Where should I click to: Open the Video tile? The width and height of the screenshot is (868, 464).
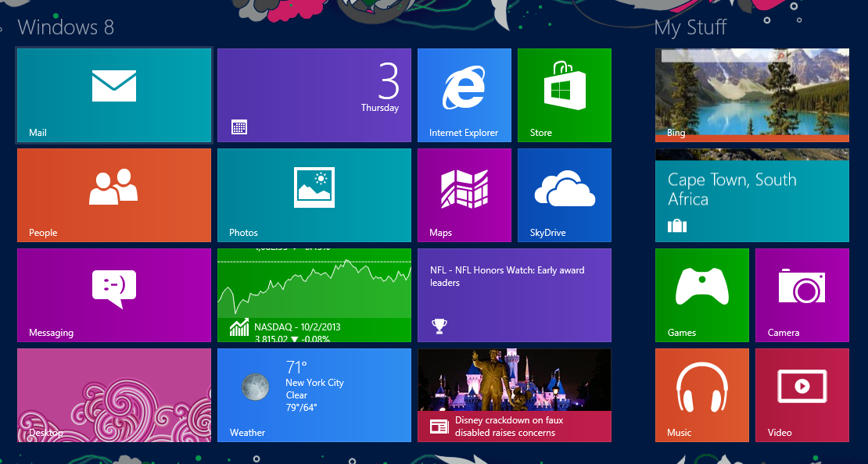(x=802, y=395)
